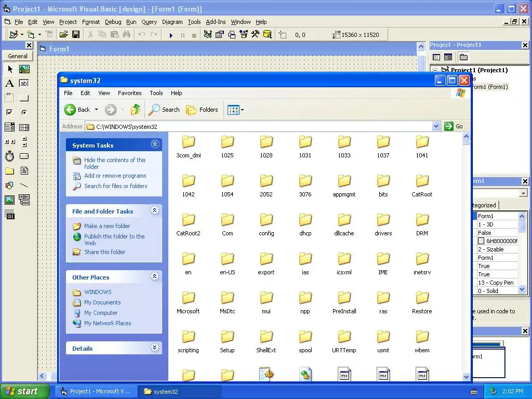Image resolution: width=532 pixels, height=399 pixels.
Task: Show the Toolbox using the toolbar icon
Action: tap(256, 35)
